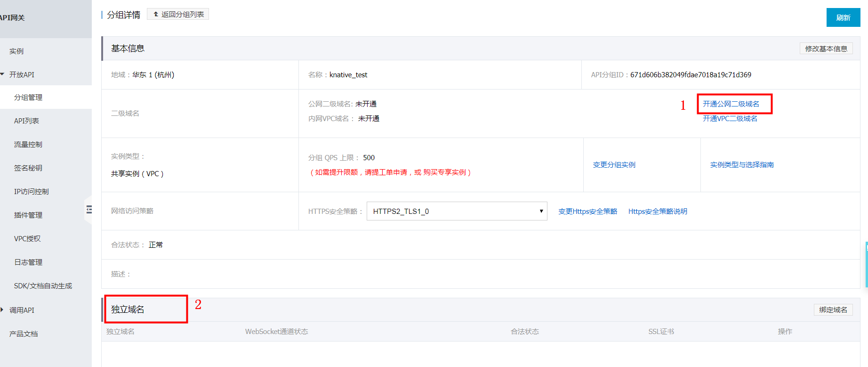Click the 合法状态 value 正常

click(156, 245)
